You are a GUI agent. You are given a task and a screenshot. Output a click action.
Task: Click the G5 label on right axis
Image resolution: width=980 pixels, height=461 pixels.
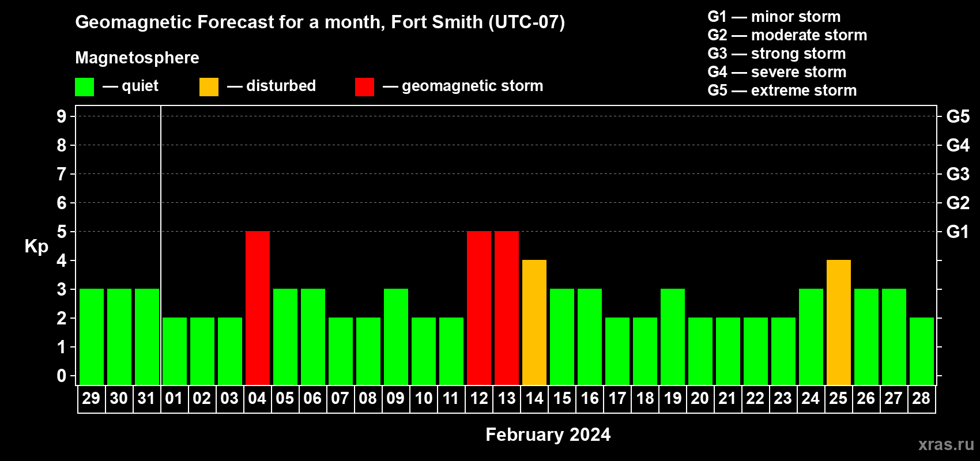tap(958, 116)
